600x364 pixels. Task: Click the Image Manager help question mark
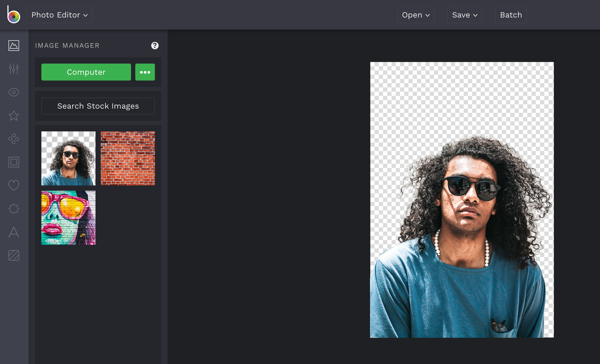click(155, 46)
